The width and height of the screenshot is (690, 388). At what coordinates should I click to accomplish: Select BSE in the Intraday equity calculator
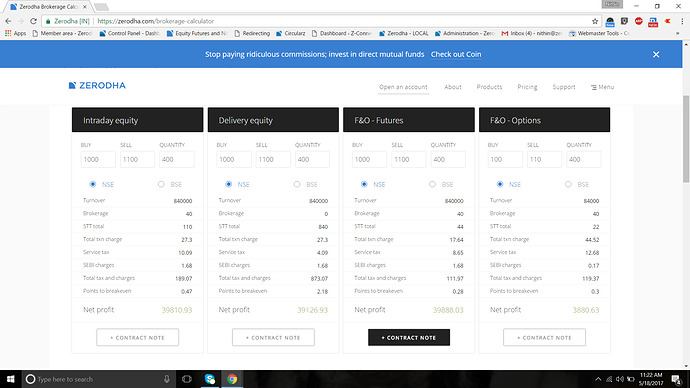pos(161,184)
